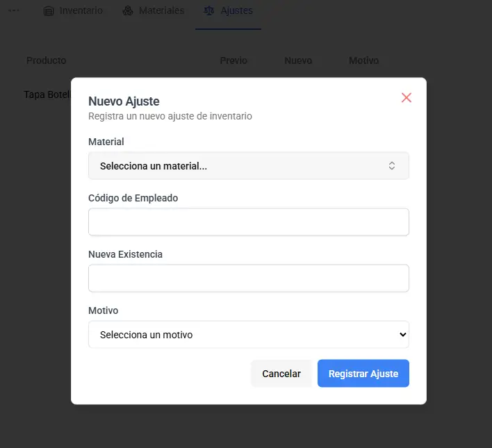Click the Material field label
The image size is (492, 448).
106,142
